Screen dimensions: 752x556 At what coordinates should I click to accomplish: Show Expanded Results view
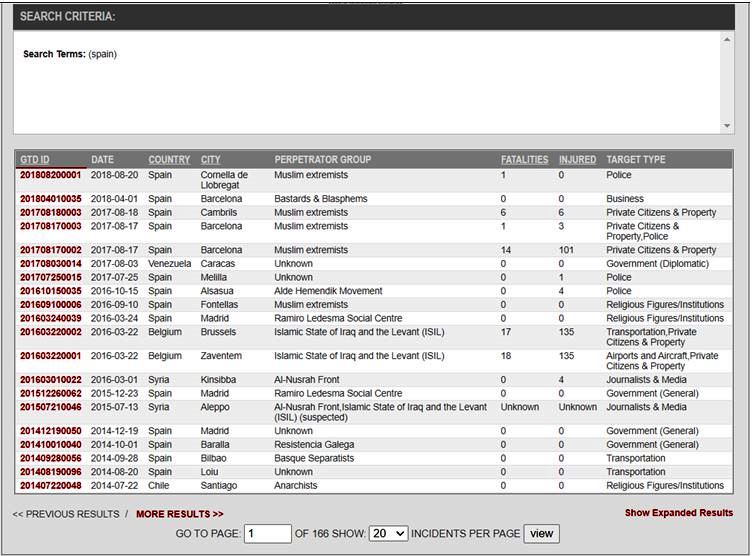coord(678,513)
